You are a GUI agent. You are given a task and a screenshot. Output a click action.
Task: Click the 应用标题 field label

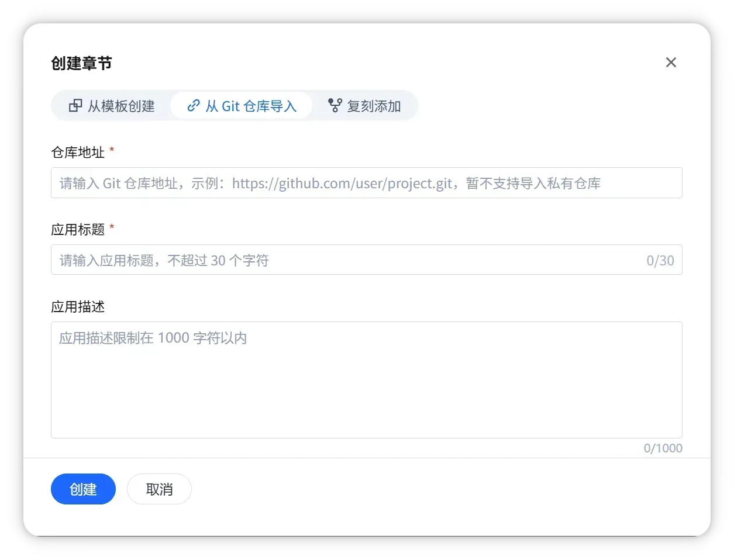coord(78,230)
